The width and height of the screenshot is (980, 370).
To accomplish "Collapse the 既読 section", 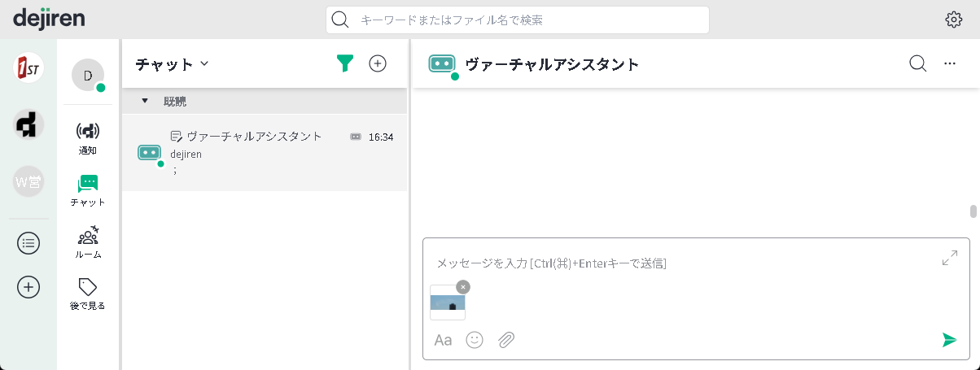I will click(x=145, y=101).
